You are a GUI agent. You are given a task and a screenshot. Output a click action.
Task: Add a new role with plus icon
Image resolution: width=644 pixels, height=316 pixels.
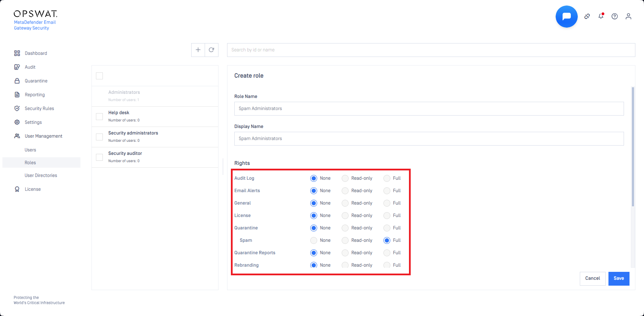click(198, 50)
